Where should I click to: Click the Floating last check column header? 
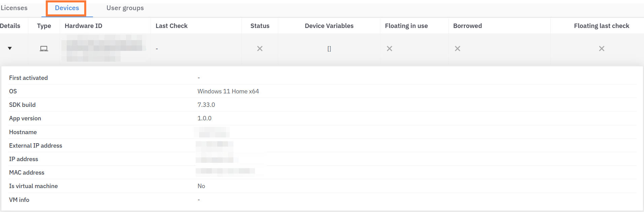601,26
